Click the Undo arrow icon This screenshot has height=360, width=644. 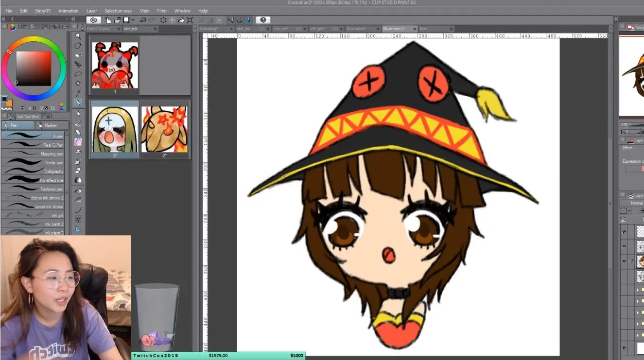tap(142, 20)
